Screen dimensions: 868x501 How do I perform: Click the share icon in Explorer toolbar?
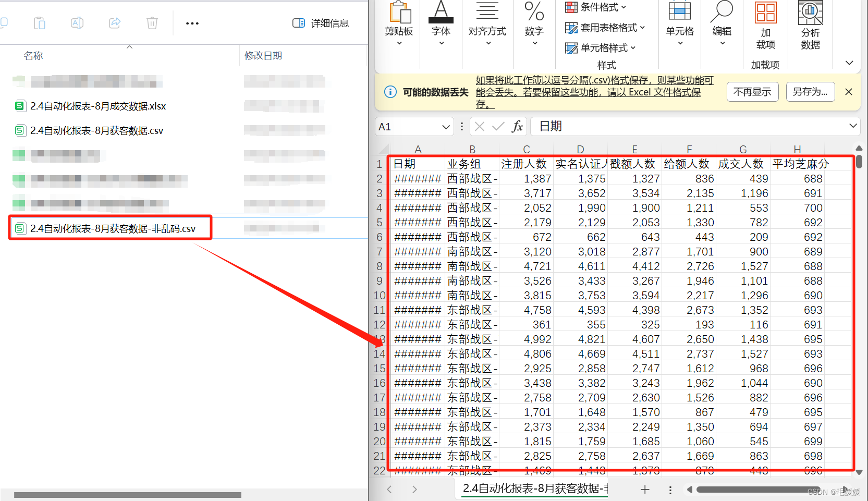pos(115,23)
